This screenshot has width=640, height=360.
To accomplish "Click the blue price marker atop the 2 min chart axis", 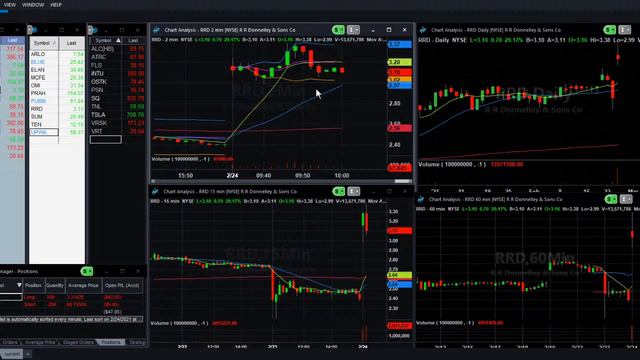I will (x=399, y=44).
